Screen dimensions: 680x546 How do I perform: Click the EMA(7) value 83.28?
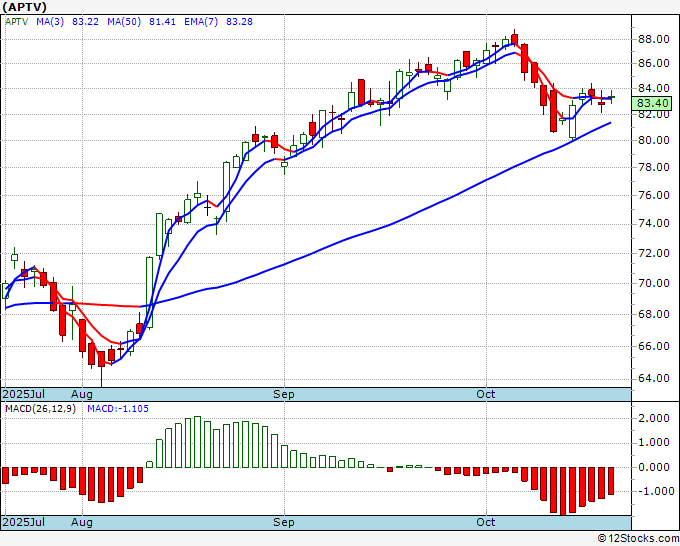pos(239,22)
